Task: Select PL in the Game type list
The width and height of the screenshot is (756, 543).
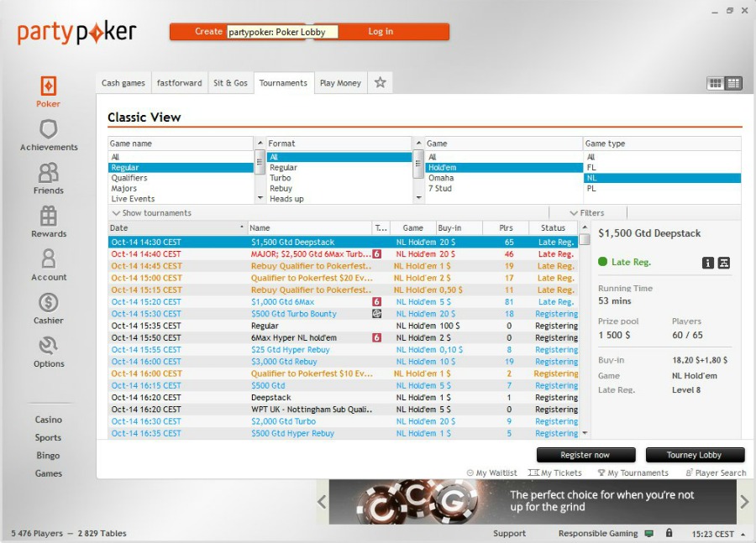Action: coord(663,188)
